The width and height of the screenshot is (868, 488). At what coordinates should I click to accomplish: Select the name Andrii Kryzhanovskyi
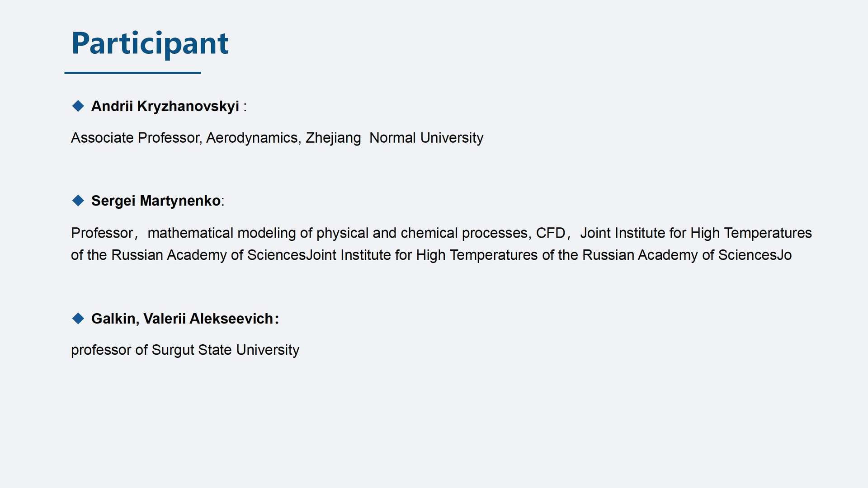(165, 107)
